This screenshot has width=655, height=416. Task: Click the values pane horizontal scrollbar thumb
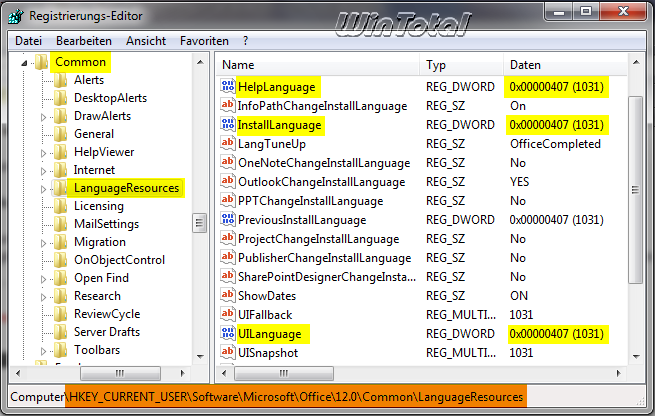pos(284,373)
